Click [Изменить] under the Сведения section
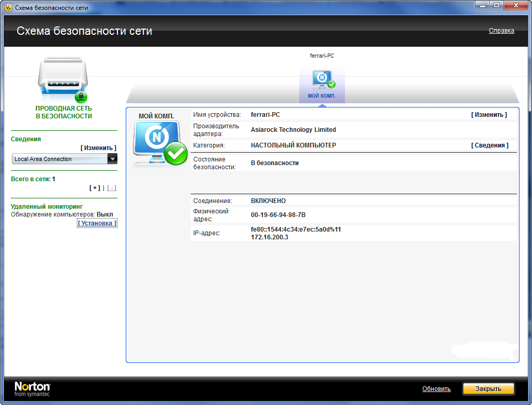This screenshot has height=405, width=532. click(98, 148)
